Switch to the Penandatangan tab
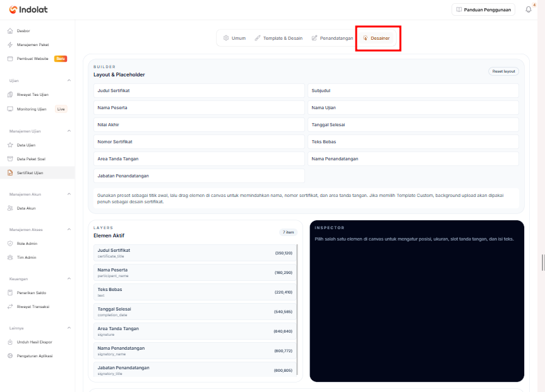The image size is (545, 392). point(333,39)
